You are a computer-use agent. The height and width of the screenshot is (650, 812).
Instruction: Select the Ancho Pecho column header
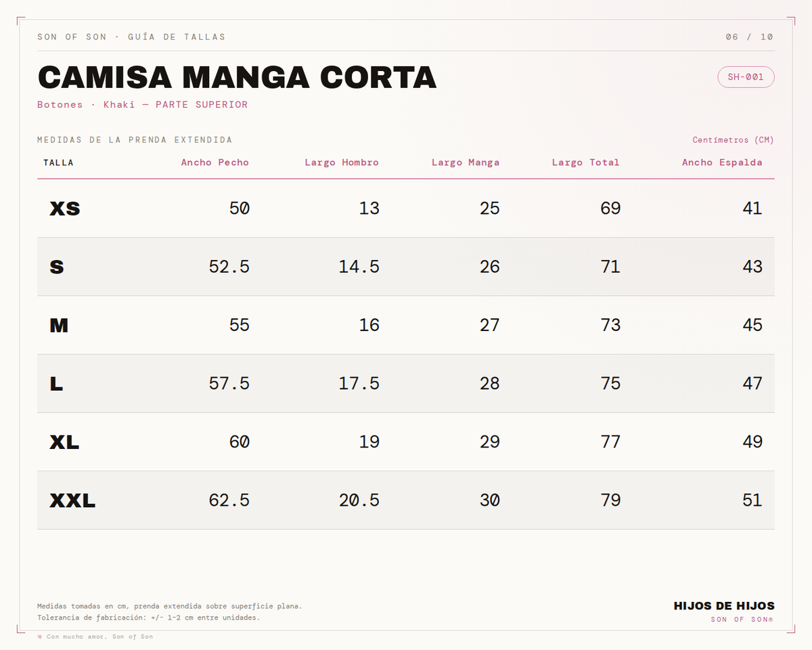[x=215, y=162]
